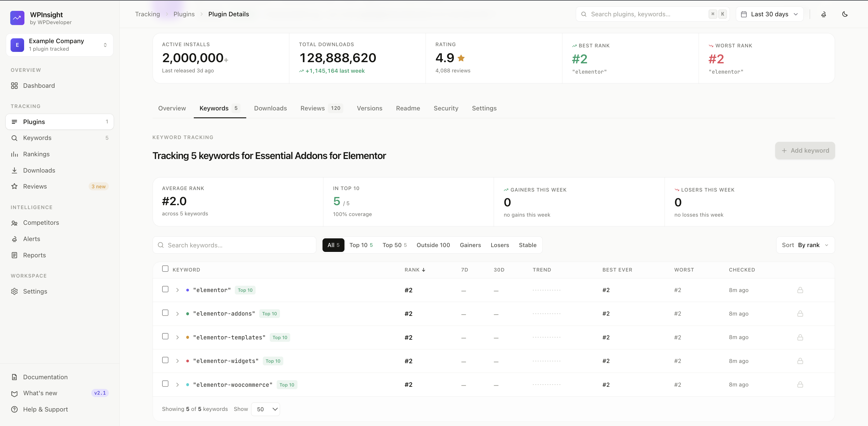The width and height of the screenshot is (868, 426).
Task: Filter keywords by Losers
Action: (x=500, y=245)
